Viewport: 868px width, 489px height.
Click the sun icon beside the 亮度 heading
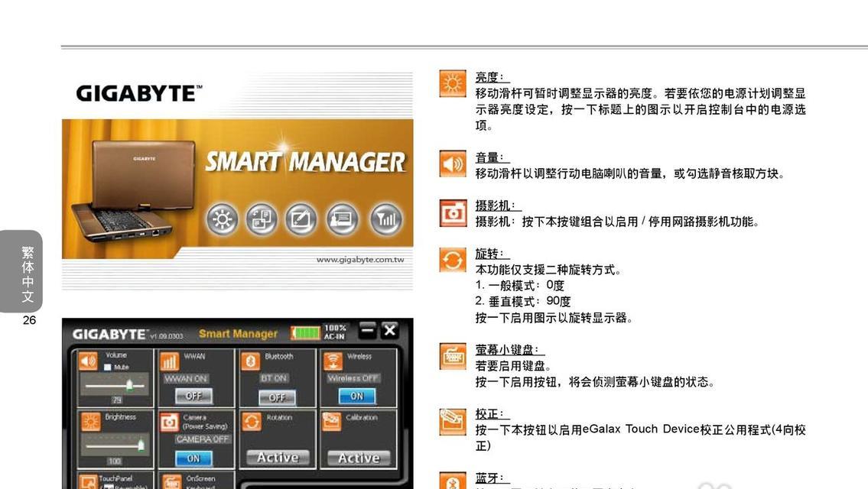[x=453, y=83]
